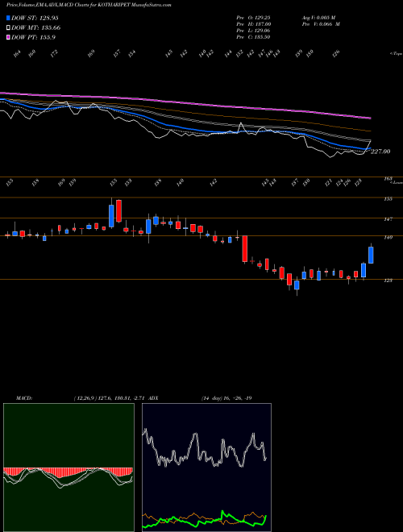Open the ADX indicator panel

tap(206, 468)
